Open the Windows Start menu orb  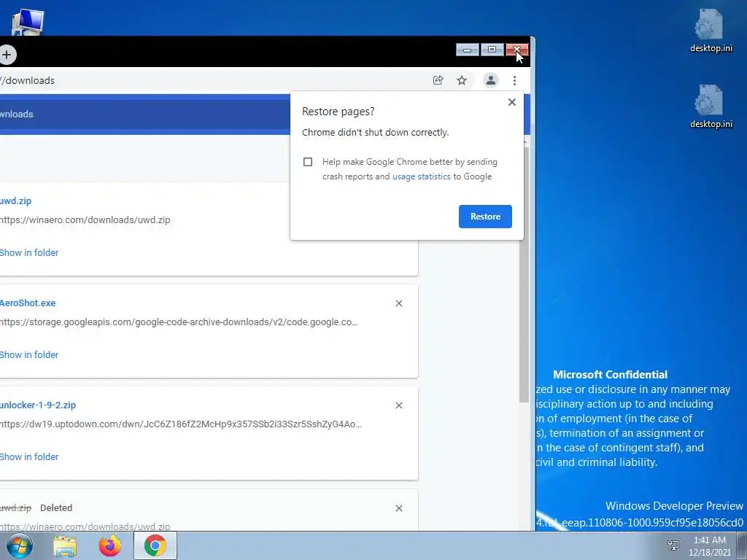19,545
